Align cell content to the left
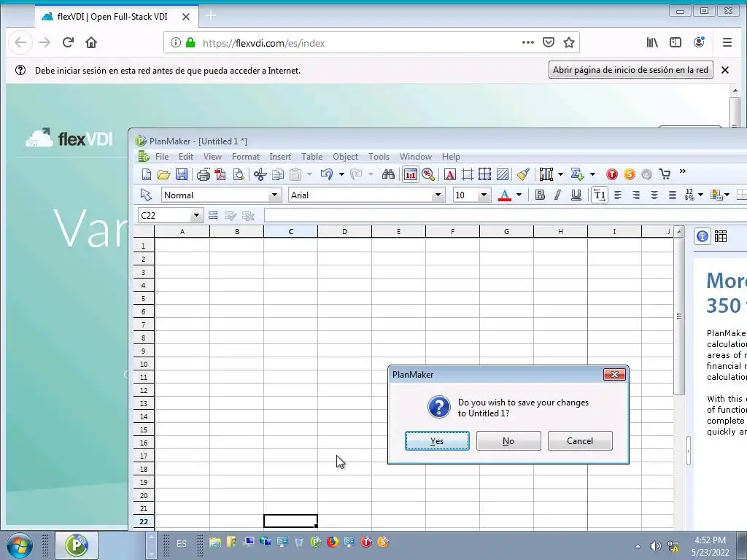This screenshot has height=560, width=747. 618,195
